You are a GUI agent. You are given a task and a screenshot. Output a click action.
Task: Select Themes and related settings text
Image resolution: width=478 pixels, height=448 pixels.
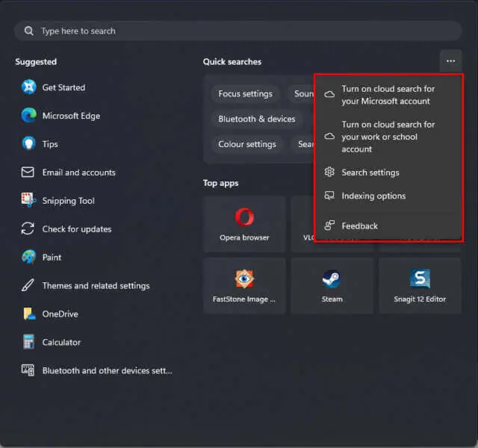(x=96, y=285)
